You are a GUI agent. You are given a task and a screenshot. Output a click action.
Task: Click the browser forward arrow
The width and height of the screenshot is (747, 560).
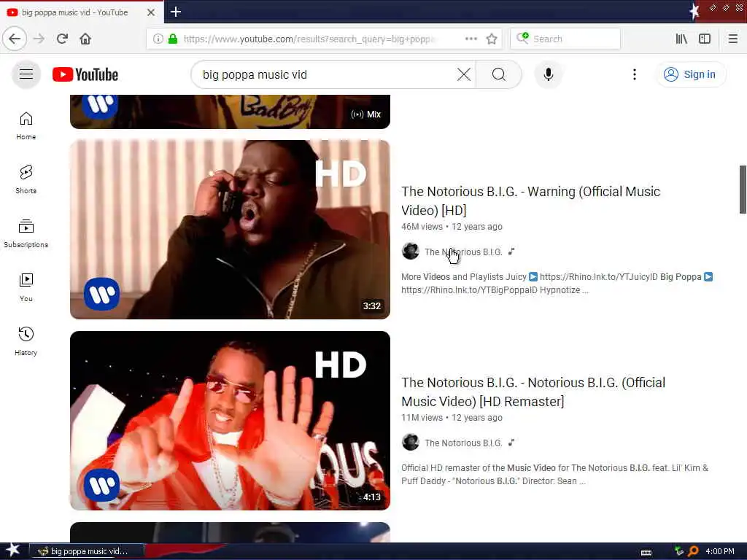pyautogui.click(x=39, y=39)
